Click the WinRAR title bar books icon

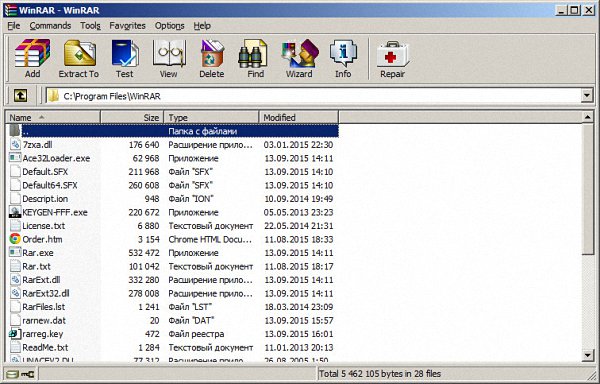click(x=10, y=10)
